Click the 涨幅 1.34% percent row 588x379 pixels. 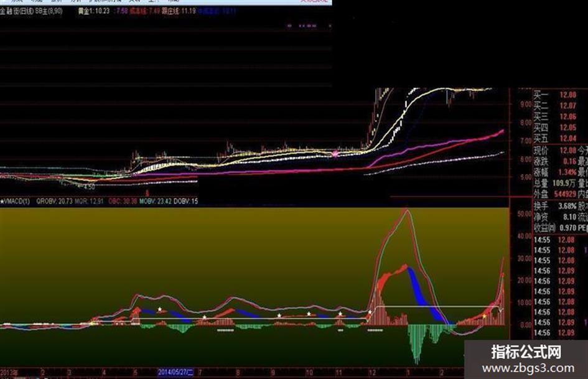(x=555, y=172)
